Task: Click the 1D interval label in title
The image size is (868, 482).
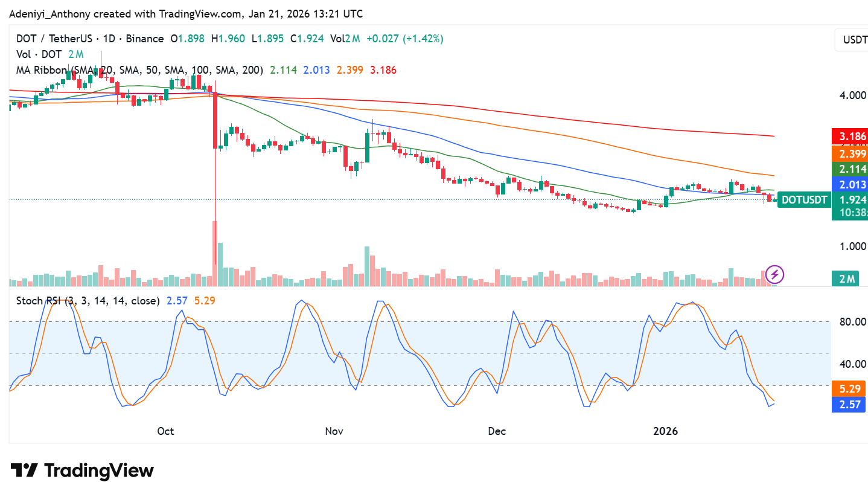Action: tap(109, 39)
